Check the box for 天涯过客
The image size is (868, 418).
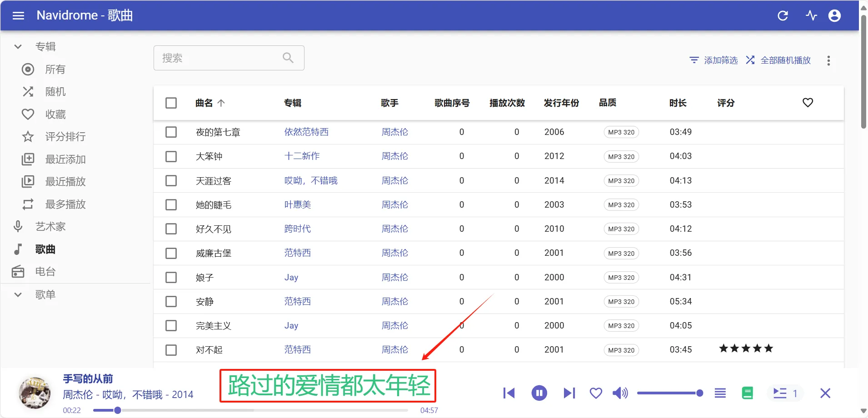171,181
